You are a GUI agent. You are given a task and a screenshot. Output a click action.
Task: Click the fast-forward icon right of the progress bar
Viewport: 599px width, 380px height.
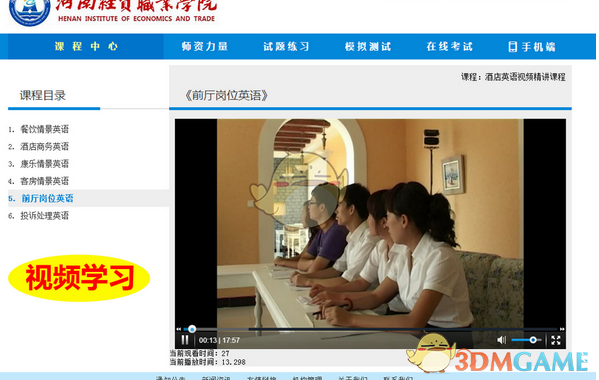[x=562, y=329]
